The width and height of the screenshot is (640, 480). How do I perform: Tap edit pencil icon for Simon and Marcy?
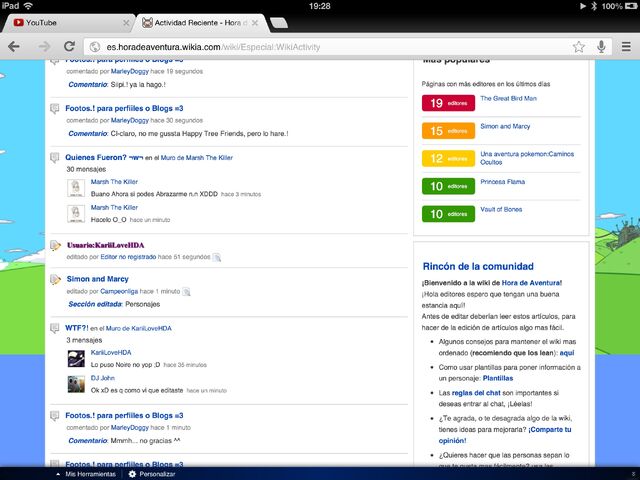point(55,279)
